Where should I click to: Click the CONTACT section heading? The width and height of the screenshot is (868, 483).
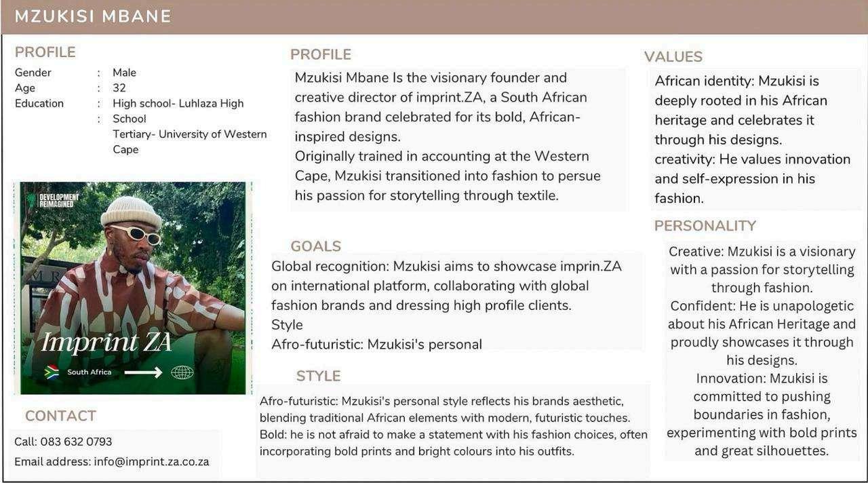coord(60,416)
